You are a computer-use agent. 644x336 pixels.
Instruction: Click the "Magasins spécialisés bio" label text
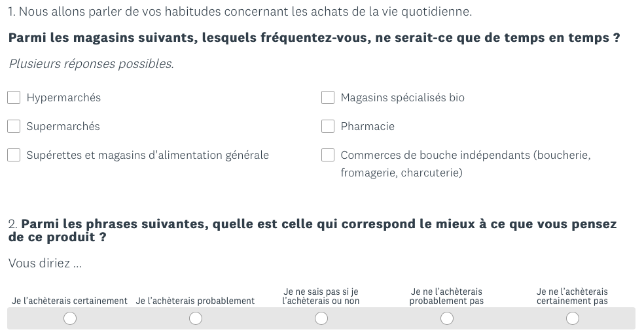coord(402,97)
